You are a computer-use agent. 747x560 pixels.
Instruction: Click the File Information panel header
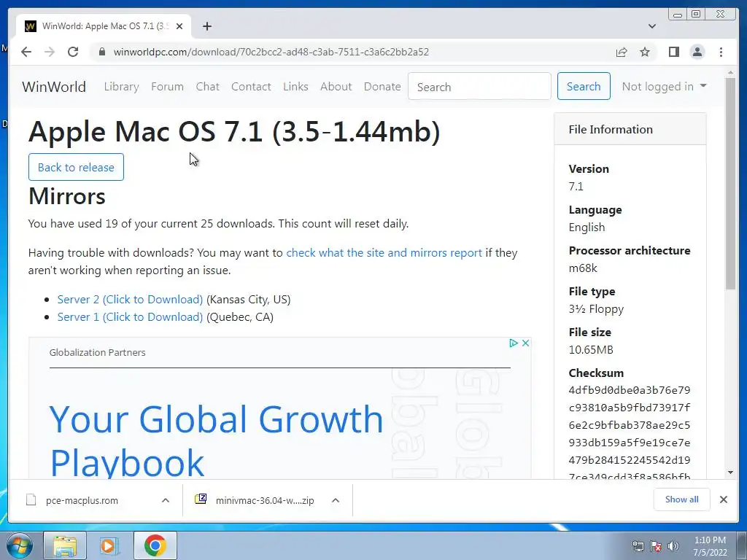click(630, 129)
